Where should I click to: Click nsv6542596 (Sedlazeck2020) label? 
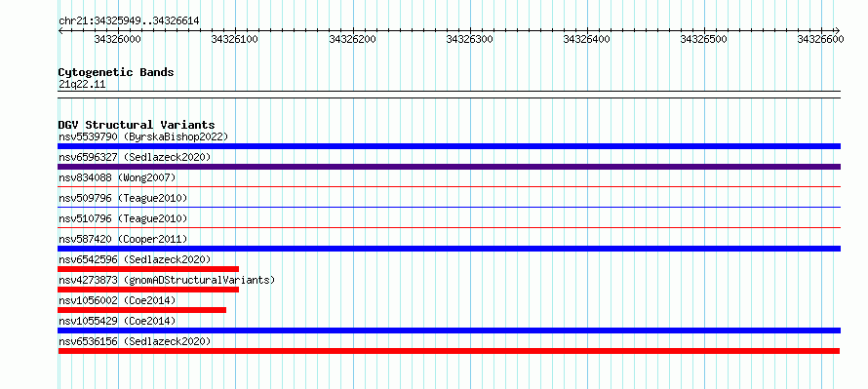pos(135,259)
